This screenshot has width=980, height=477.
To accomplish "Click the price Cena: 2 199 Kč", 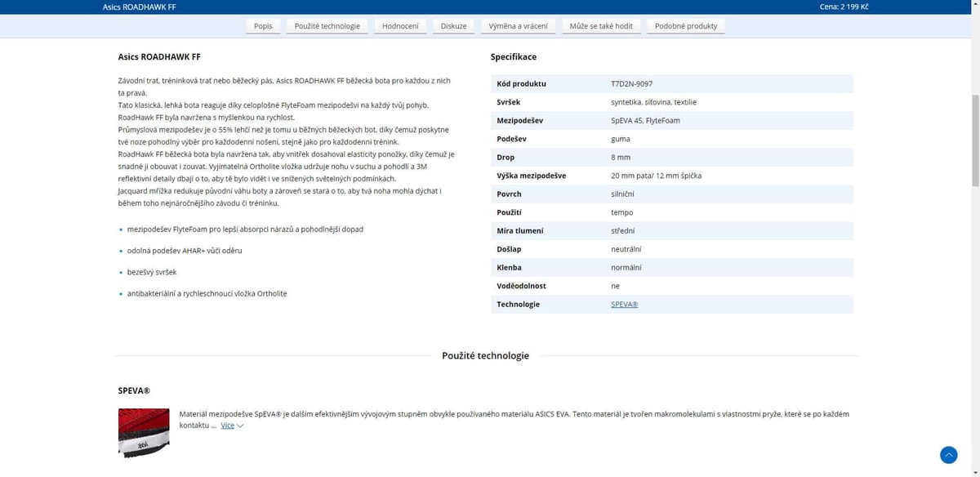I will click(x=844, y=7).
